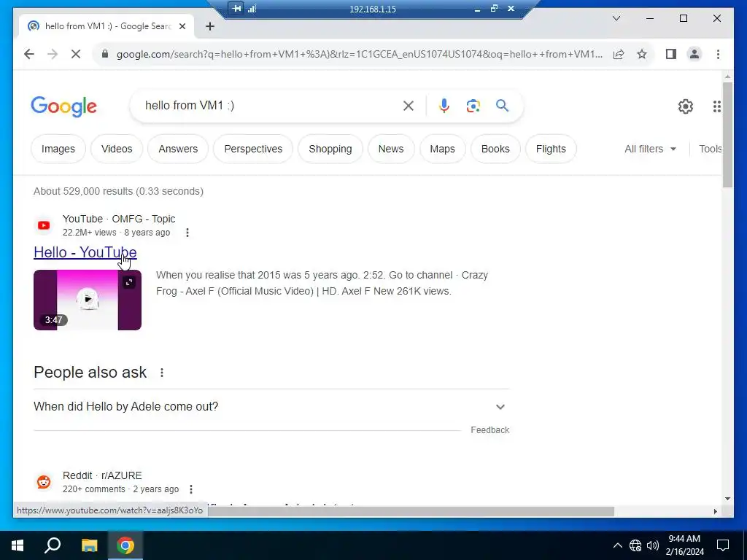This screenshot has width=747, height=560.
Task: Pin the remote session connection bar
Action: coord(236,8)
